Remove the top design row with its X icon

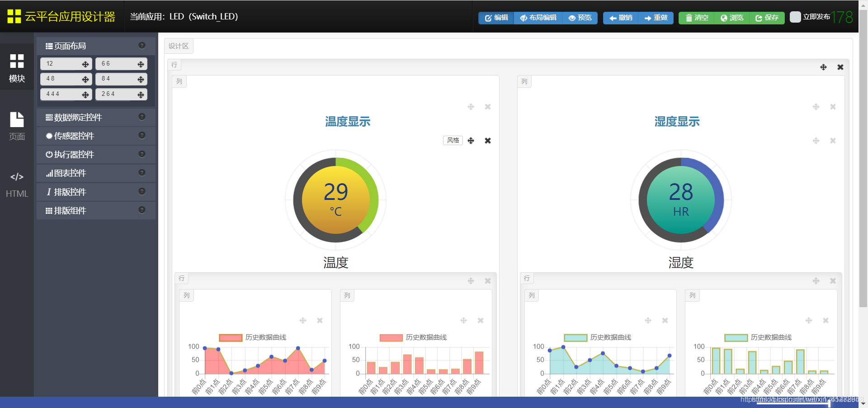click(840, 67)
